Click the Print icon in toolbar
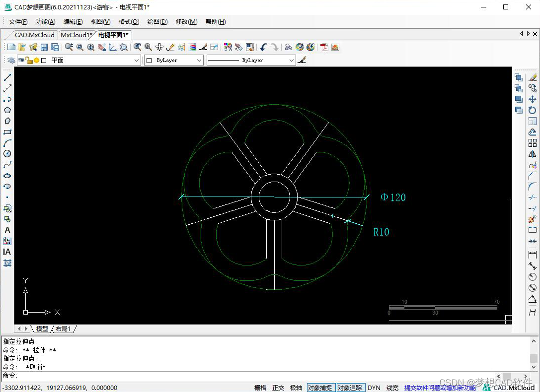 tap(288, 47)
